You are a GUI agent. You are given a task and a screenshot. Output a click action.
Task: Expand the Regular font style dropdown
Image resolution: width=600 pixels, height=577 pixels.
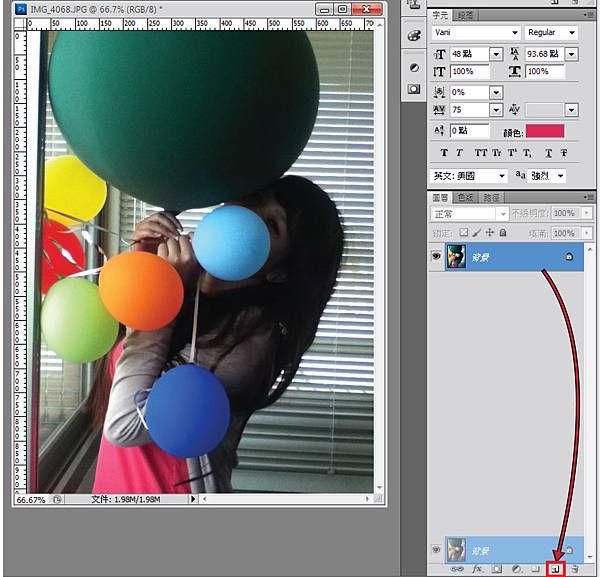550,32
